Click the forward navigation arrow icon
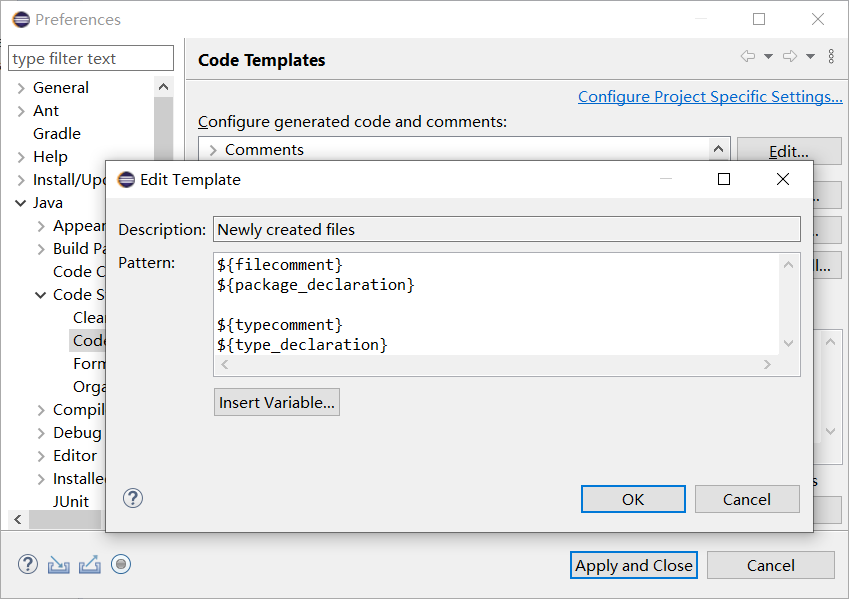This screenshot has height=599, width=849. 790,57
